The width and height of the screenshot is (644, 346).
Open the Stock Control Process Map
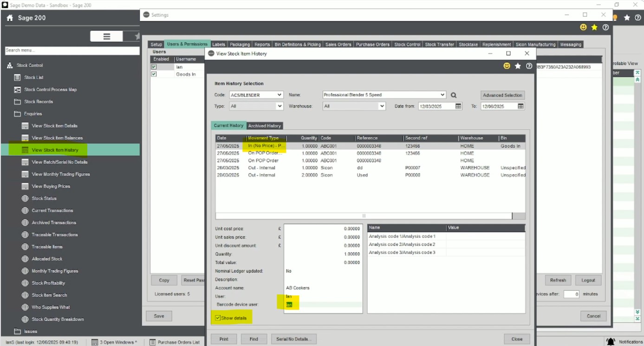pyautogui.click(x=50, y=90)
